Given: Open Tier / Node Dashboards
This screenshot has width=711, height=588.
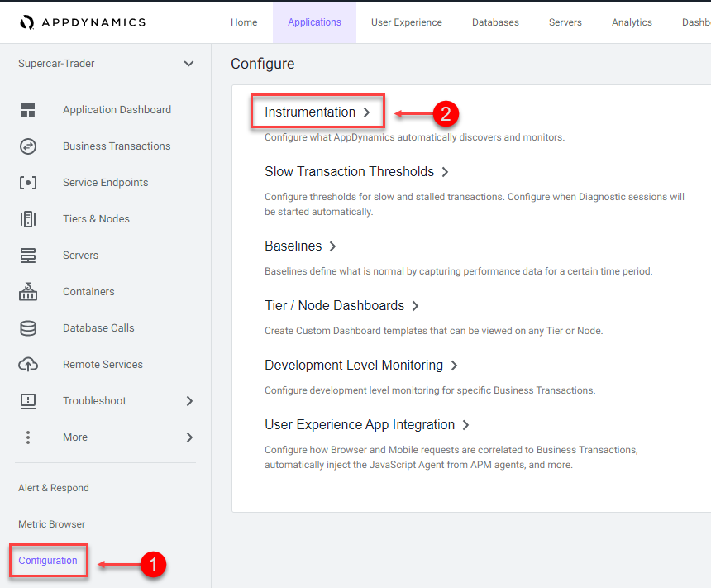Looking at the screenshot, I should (x=335, y=305).
